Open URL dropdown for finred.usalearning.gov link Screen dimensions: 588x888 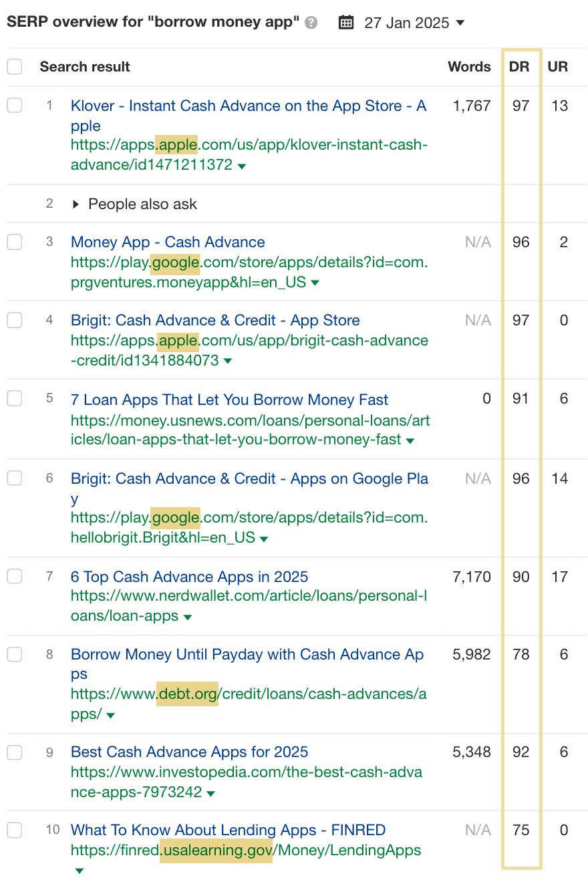coord(80,871)
